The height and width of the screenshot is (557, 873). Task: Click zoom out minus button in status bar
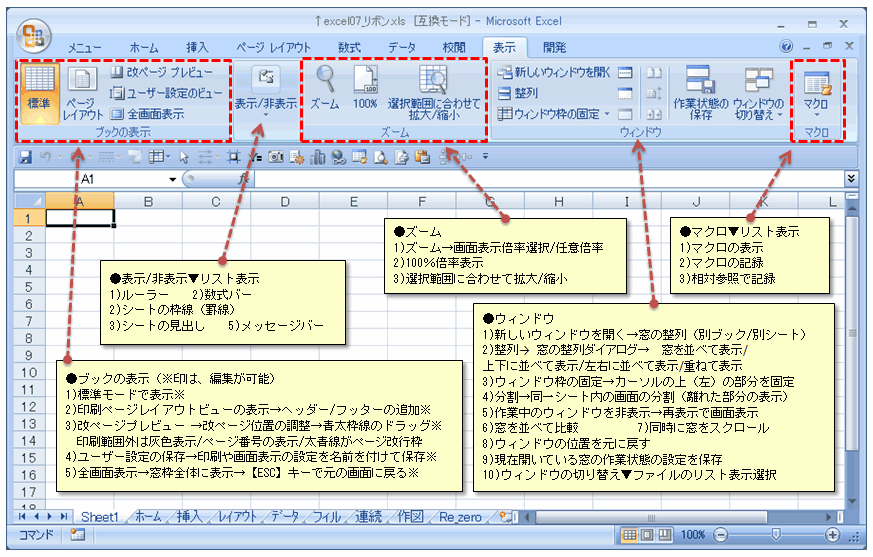(x=720, y=535)
